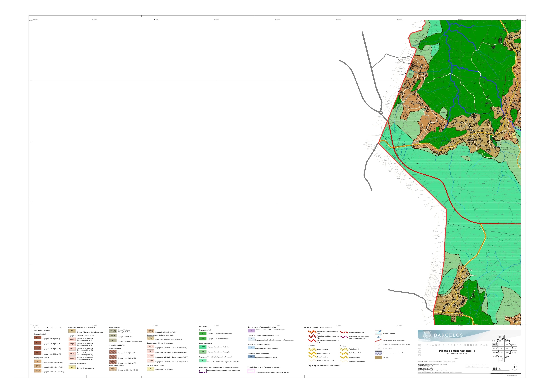Viewport: 537px width, 392px height.
Task: Click 'REDES RODOVIÁRIA E FERROVIÁRIA' heading
Action: tap(318, 327)
